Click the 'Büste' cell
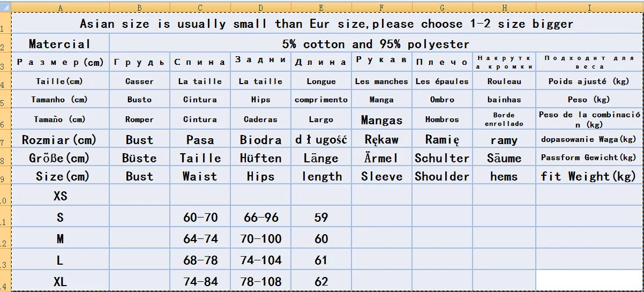 140,158
